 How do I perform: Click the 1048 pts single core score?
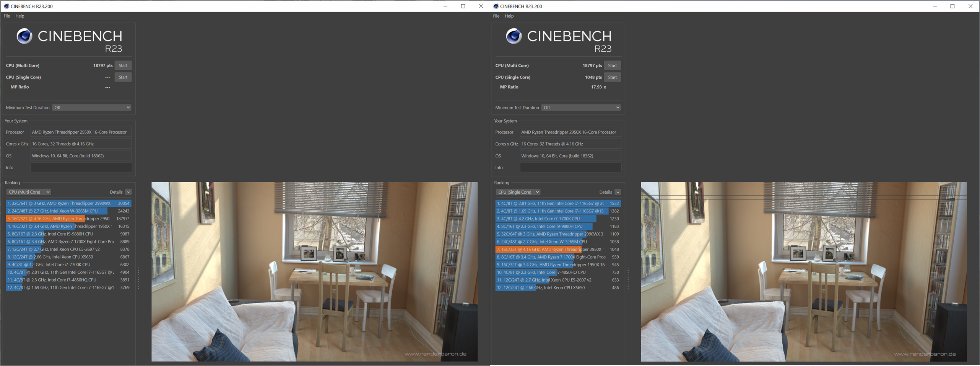coord(593,77)
